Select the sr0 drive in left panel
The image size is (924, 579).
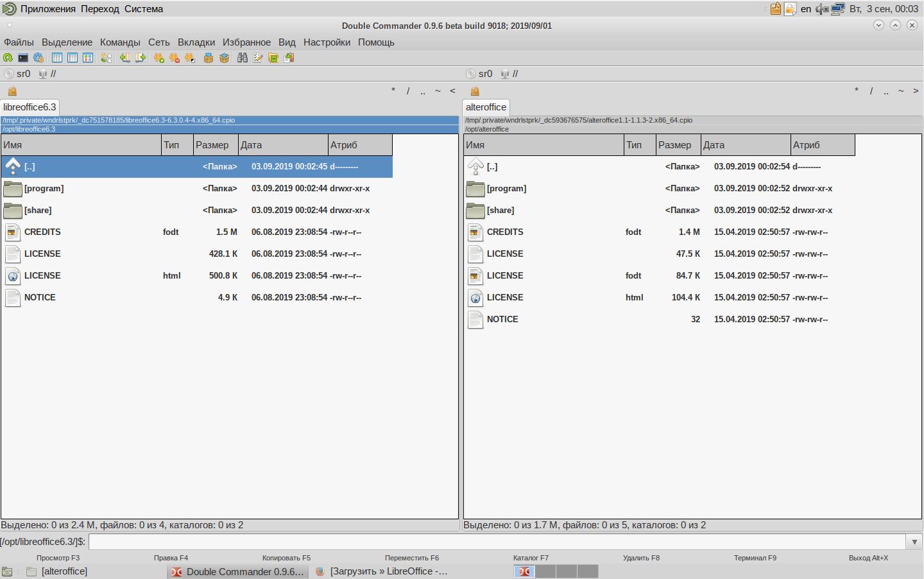[x=17, y=74]
